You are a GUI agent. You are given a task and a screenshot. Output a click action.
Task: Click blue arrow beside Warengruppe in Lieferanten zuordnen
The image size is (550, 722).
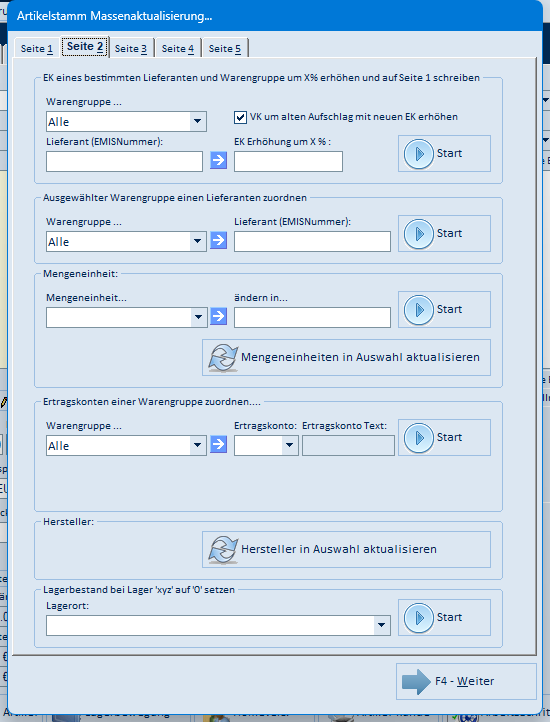click(x=219, y=240)
